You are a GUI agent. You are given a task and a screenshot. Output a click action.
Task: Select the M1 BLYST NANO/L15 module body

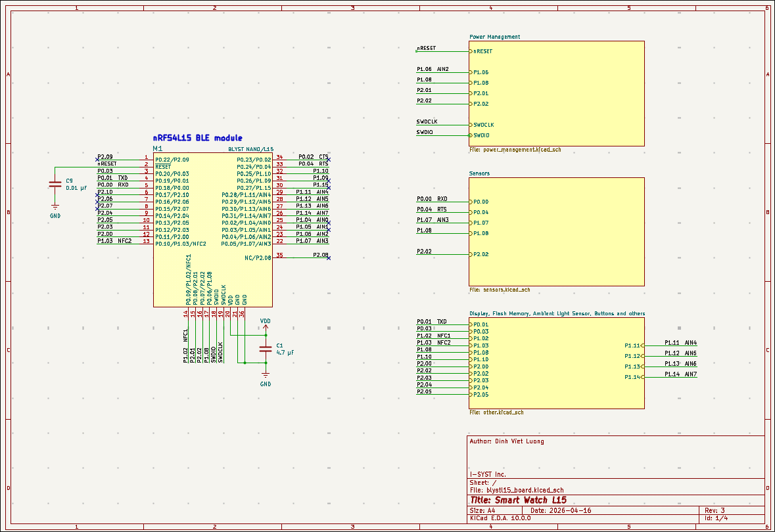click(212, 230)
